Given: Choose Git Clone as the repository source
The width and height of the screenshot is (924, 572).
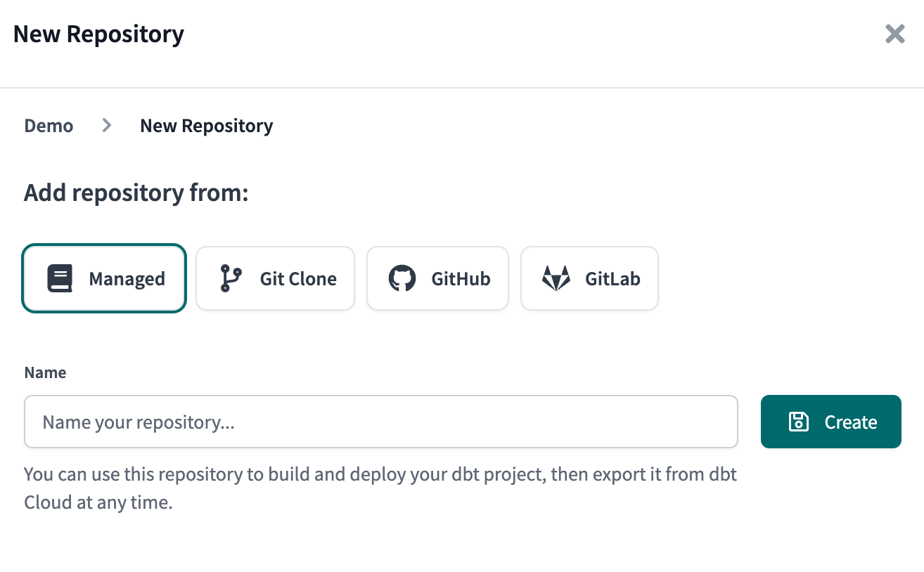Looking at the screenshot, I should (275, 278).
